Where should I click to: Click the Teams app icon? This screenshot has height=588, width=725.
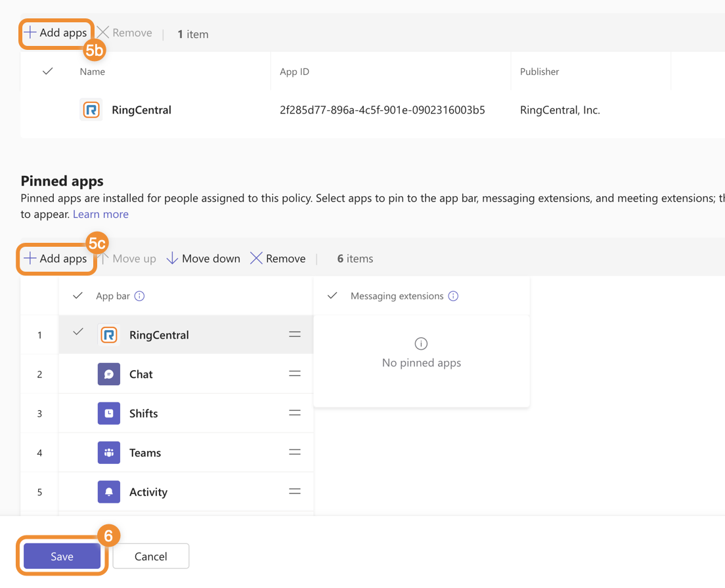[x=109, y=453]
